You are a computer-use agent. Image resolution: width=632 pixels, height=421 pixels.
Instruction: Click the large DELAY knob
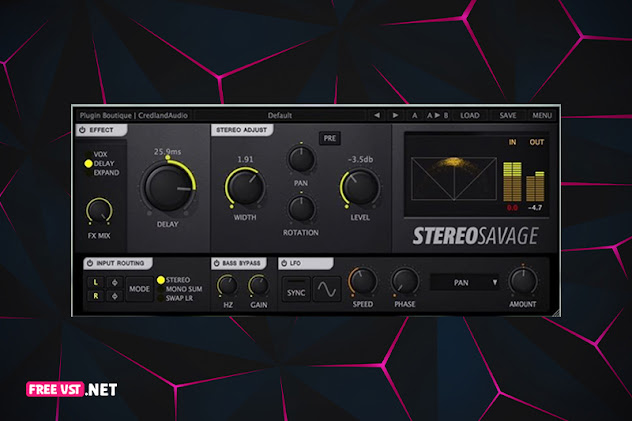point(168,187)
